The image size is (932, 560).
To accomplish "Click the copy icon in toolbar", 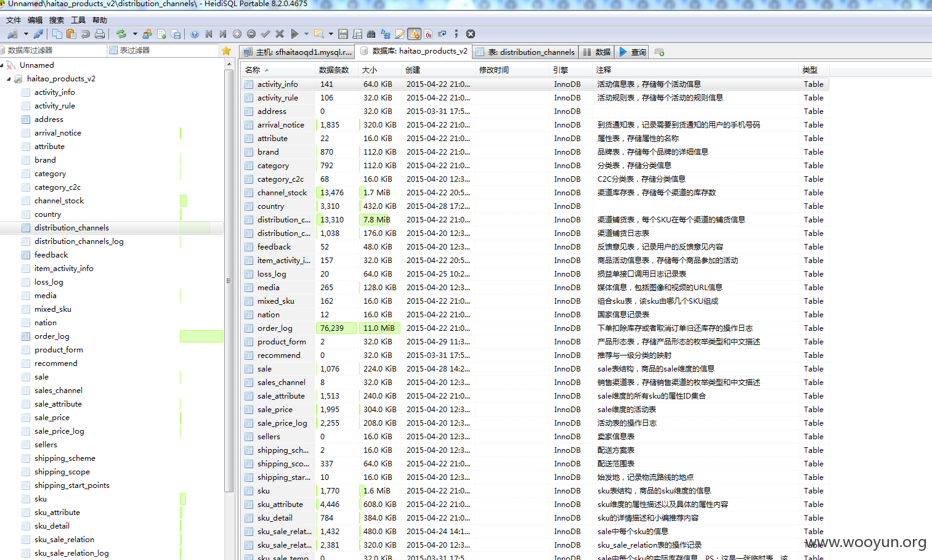I will click(57, 34).
